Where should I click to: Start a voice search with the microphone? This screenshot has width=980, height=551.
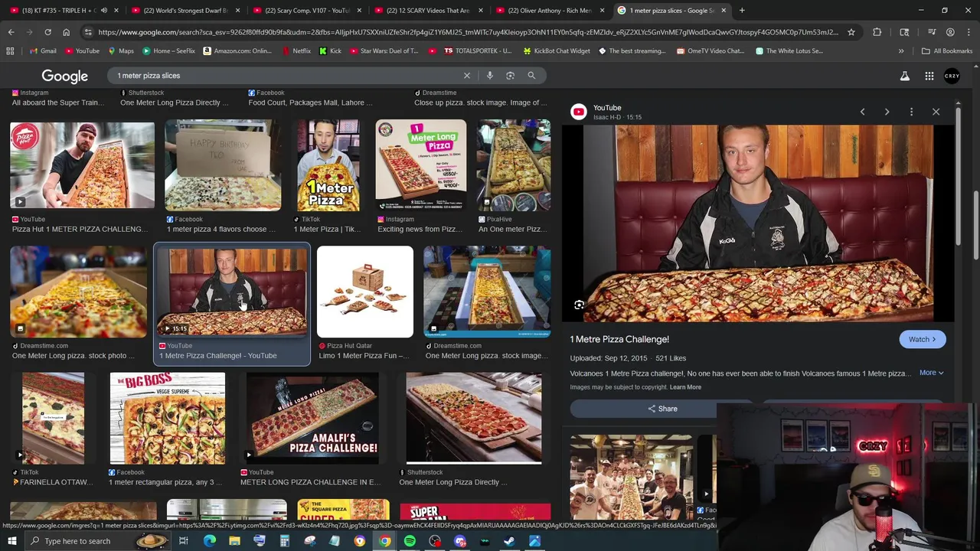[x=489, y=76]
